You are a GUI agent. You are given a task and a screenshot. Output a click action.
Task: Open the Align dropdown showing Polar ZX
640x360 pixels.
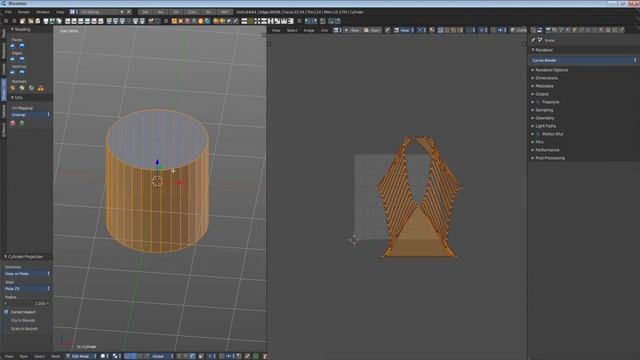(x=27, y=289)
